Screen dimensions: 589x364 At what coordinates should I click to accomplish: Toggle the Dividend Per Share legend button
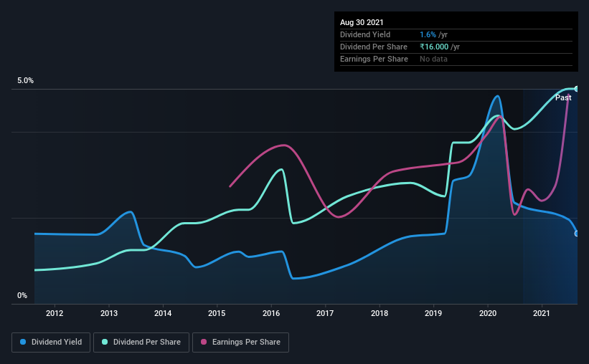141,343
